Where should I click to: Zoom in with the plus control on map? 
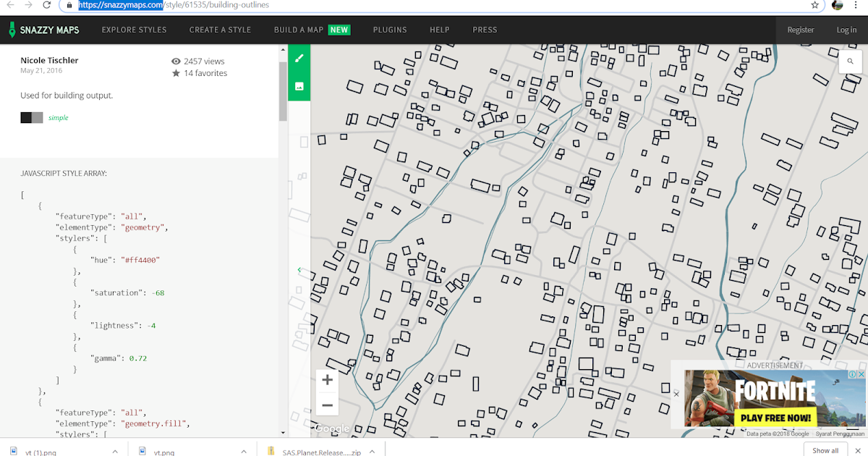[327, 379]
